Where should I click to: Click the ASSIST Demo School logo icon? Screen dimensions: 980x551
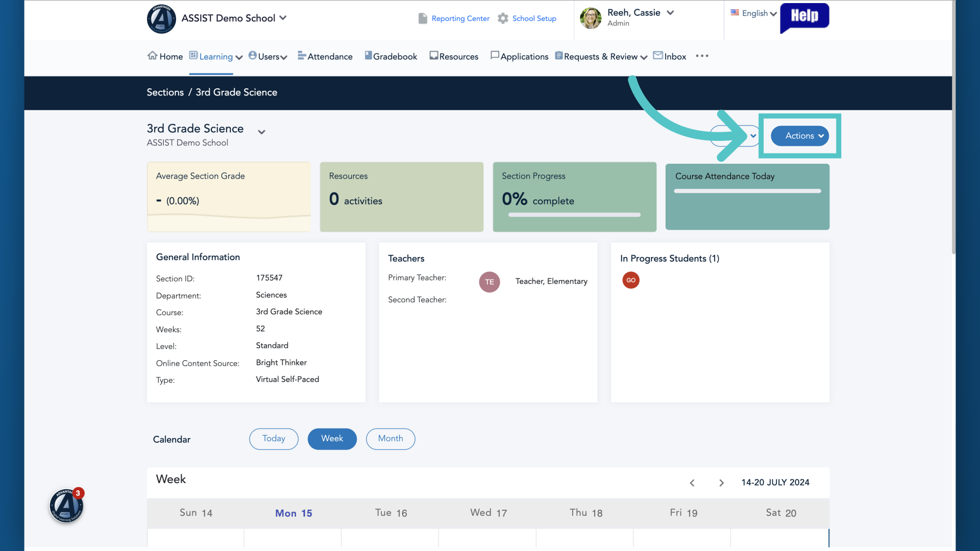pyautogui.click(x=161, y=19)
